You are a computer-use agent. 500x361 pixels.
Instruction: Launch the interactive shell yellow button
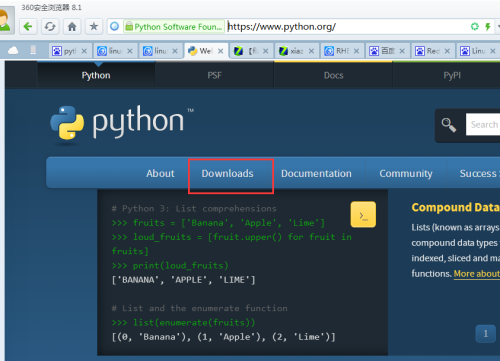[x=363, y=214]
